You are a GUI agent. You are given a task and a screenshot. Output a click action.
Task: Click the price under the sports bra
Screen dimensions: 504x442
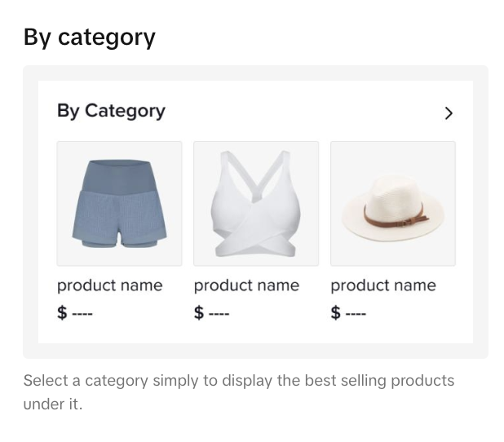point(211,313)
